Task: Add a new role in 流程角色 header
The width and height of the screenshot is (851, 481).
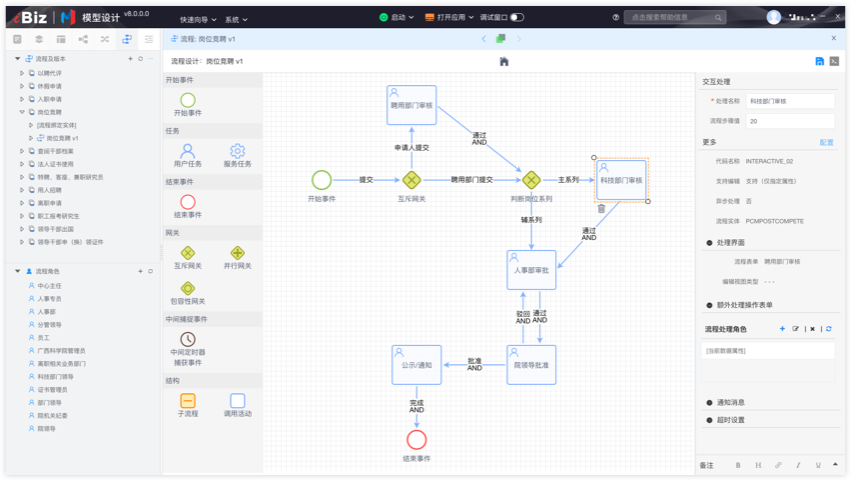Action: tap(141, 271)
